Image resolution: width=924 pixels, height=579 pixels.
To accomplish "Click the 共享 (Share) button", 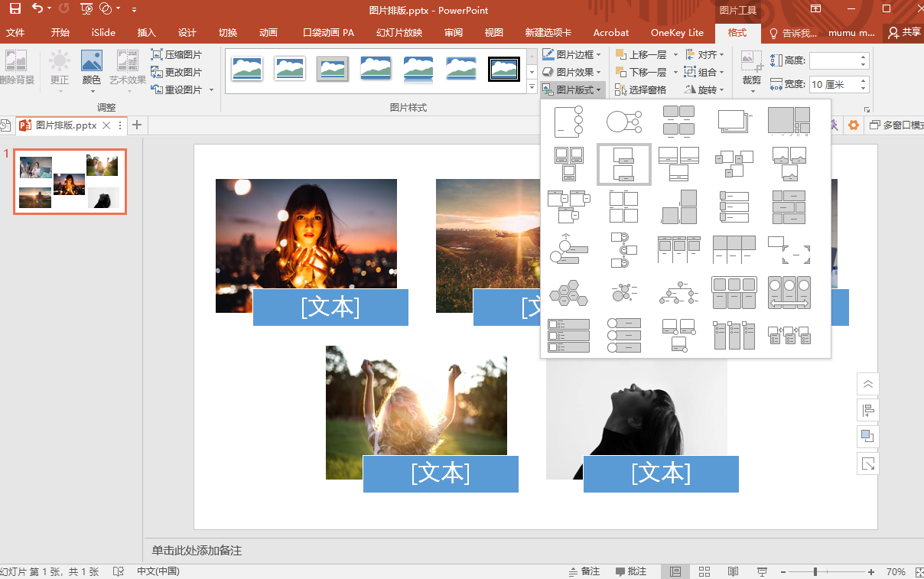I will [x=904, y=32].
